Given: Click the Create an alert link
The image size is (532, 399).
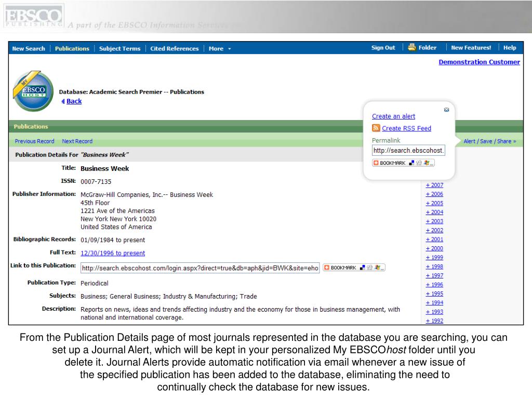Looking at the screenshot, I should point(393,116).
